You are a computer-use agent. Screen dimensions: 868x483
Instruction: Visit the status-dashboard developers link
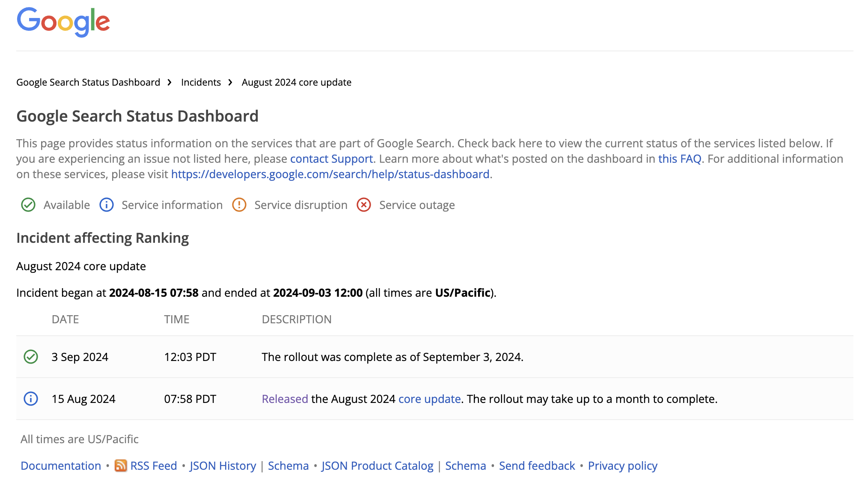[x=330, y=174]
